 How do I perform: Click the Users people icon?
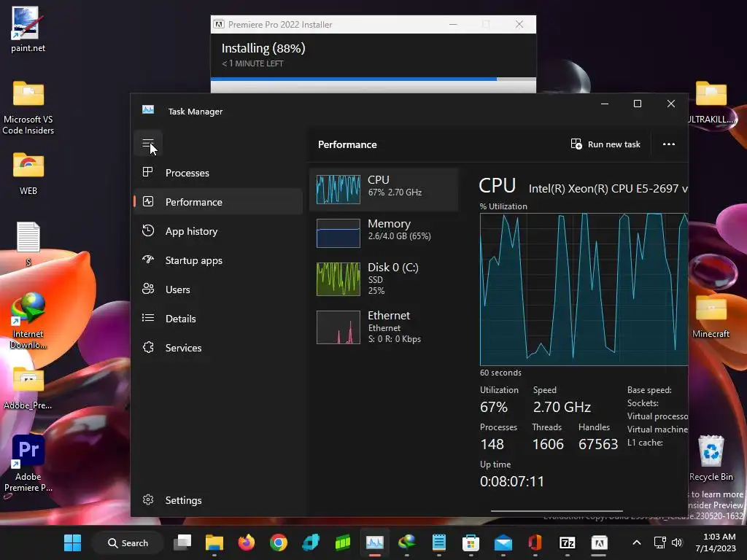click(x=148, y=289)
